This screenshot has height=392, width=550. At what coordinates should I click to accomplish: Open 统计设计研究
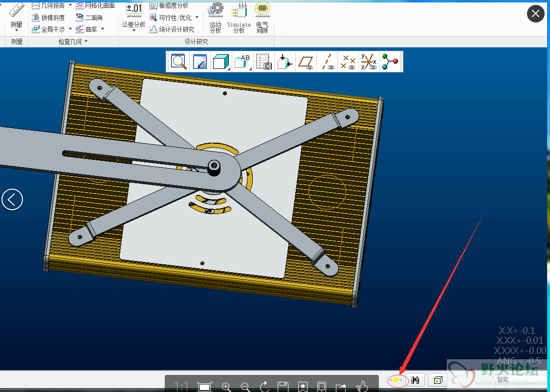coord(172,29)
